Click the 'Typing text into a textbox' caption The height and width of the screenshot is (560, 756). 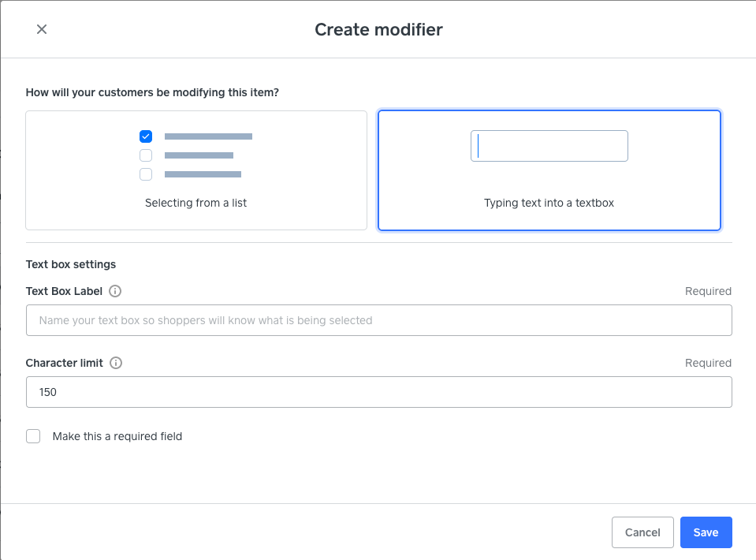pyautogui.click(x=549, y=203)
